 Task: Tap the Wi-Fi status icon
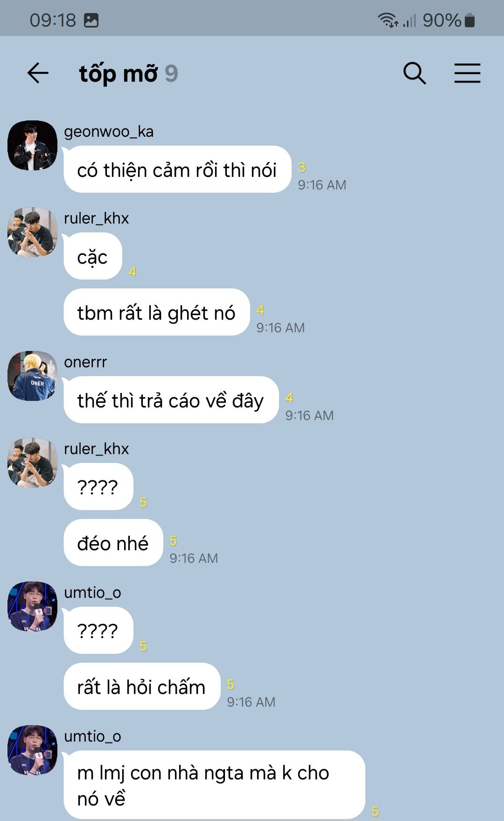(x=388, y=20)
